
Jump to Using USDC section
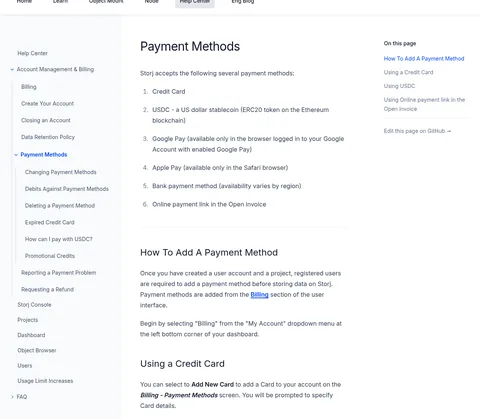(399, 86)
